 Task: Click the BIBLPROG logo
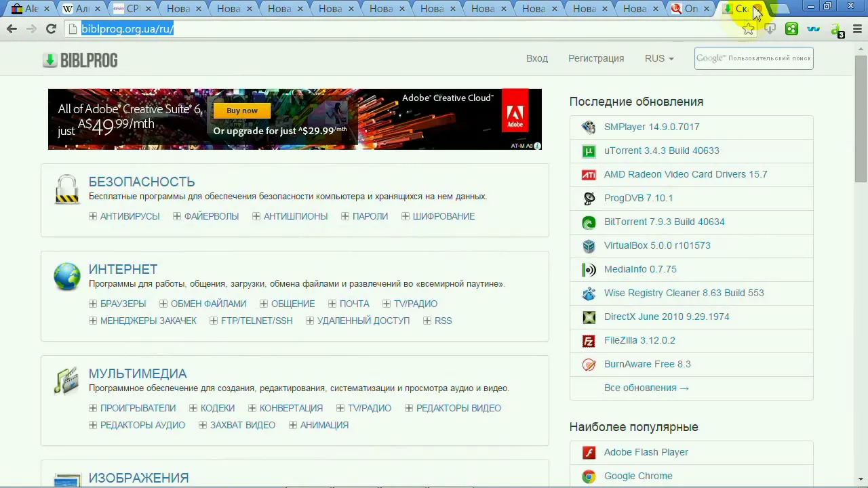79,60
